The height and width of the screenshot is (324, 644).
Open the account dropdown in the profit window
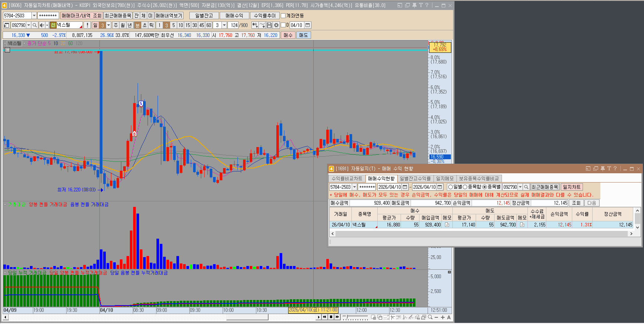354,187
